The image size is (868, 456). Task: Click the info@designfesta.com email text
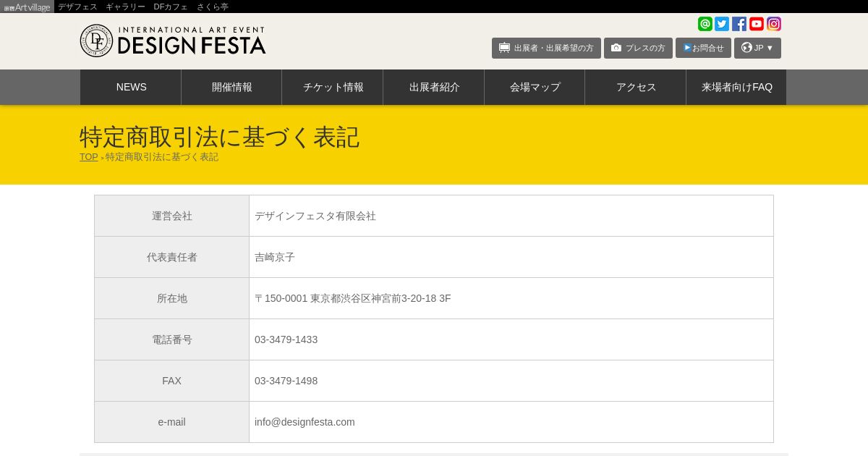[x=305, y=422]
